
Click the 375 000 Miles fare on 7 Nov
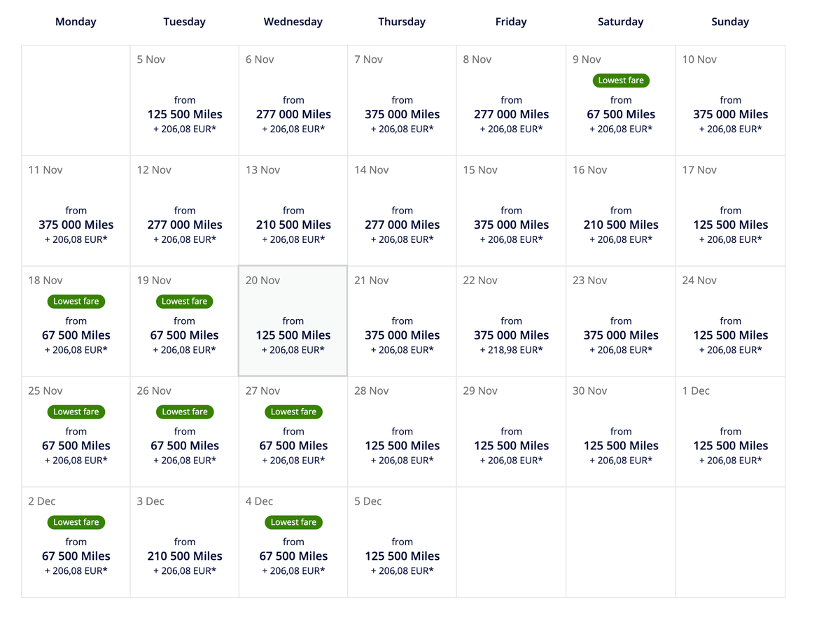point(402,113)
